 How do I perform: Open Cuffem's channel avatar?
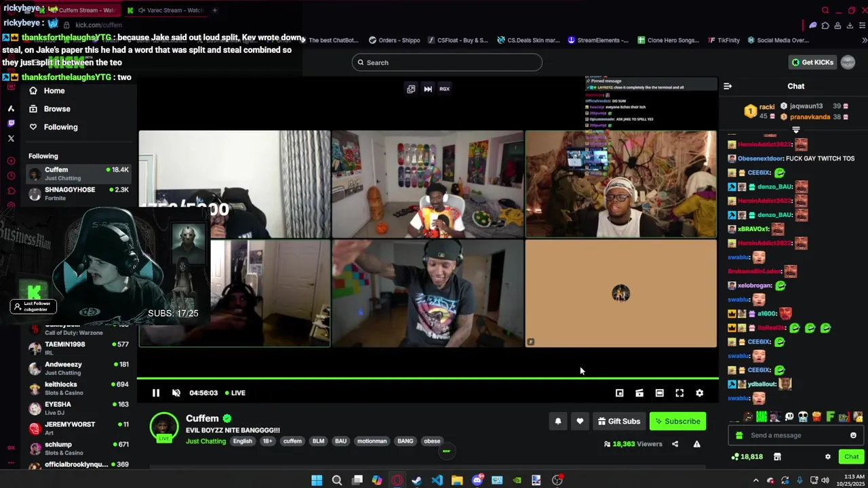tap(163, 427)
